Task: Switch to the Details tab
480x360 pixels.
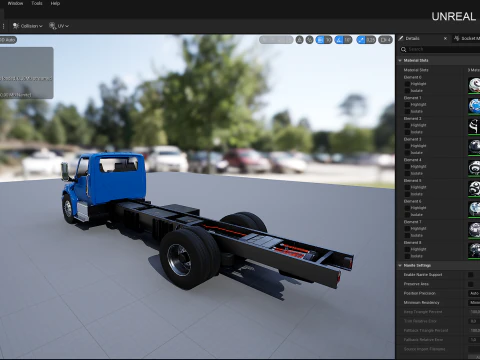Action: point(423,38)
